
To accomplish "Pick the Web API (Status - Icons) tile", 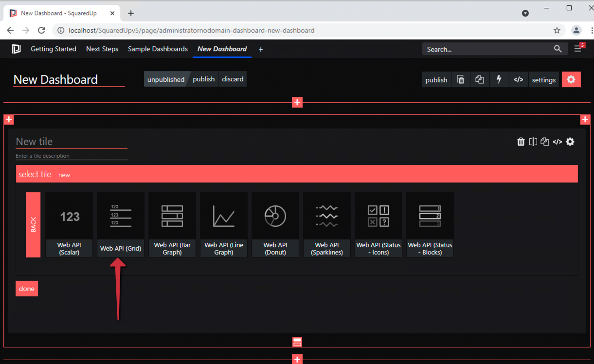I will (378, 224).
